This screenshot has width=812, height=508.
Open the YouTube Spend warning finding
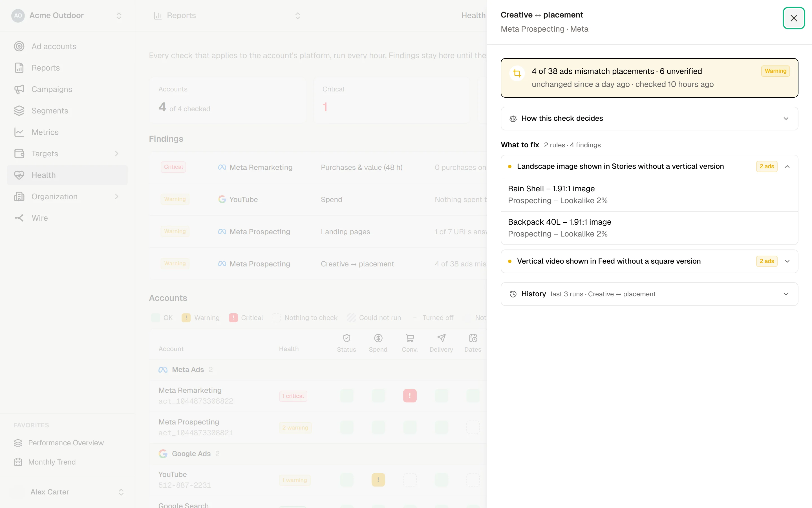pos(318,200)
